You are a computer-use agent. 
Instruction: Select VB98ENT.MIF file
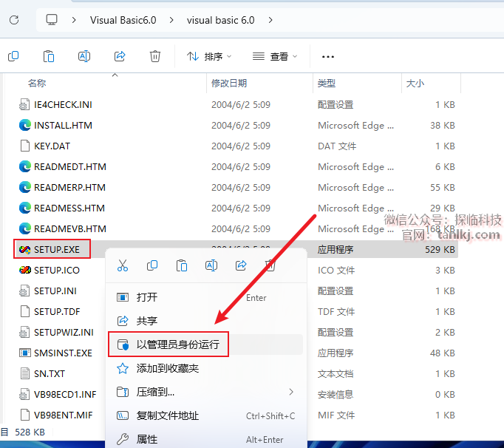64,415
